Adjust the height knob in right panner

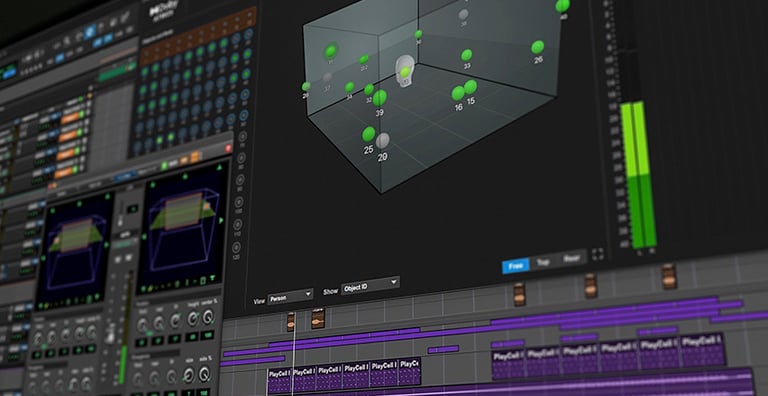pyautogui.click(x=192, y=319)
